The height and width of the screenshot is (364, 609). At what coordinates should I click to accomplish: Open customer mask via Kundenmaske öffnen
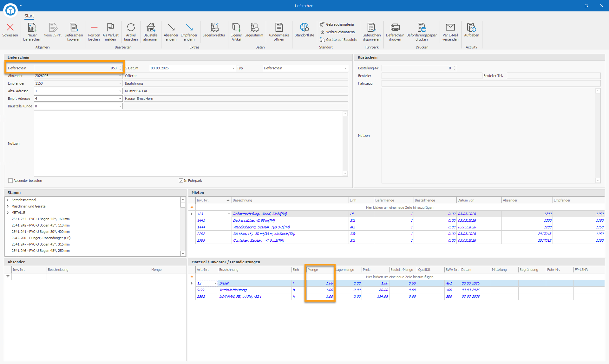tap(279, 32)
